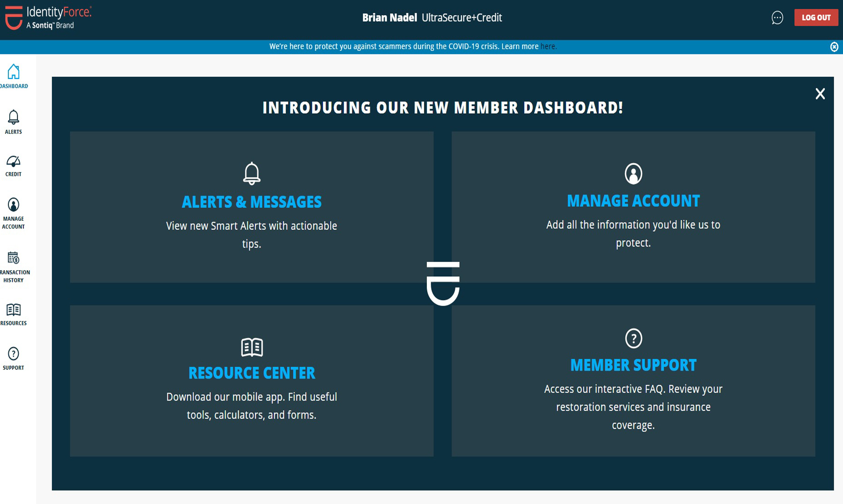Select the Alerts & Messages heading
Image resolution: width=843 pixels, height=504 pixels.
(x=252, y=202)
